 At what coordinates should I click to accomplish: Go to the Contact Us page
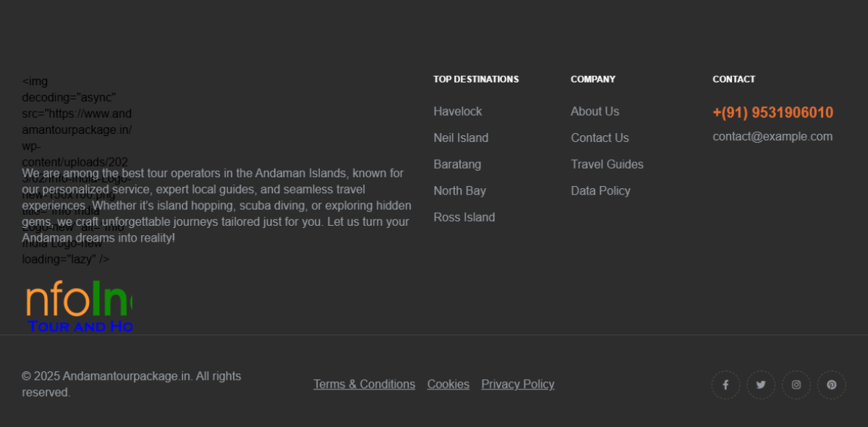tap(600, 138)
